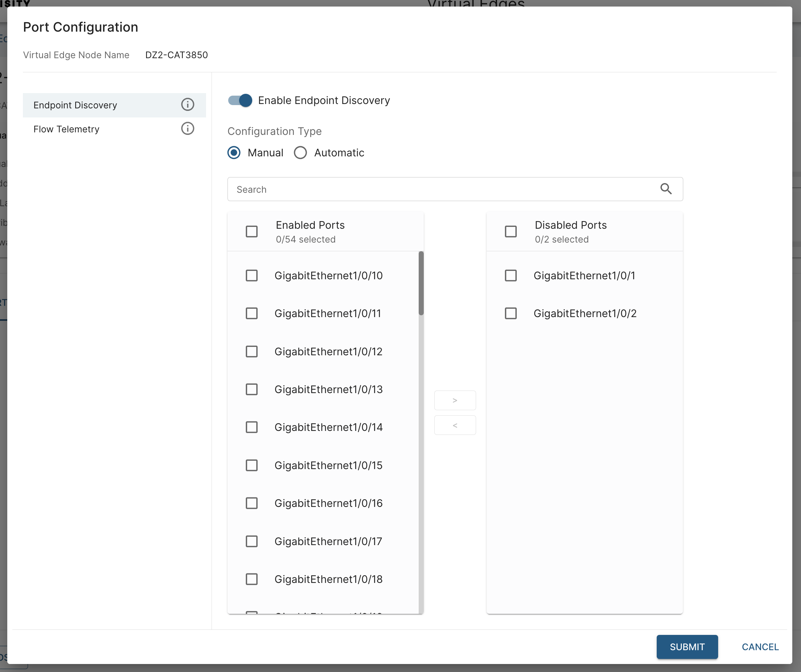Switch to Flow Telemetry section
801x672 pixels.
click(x=67, y=129)
